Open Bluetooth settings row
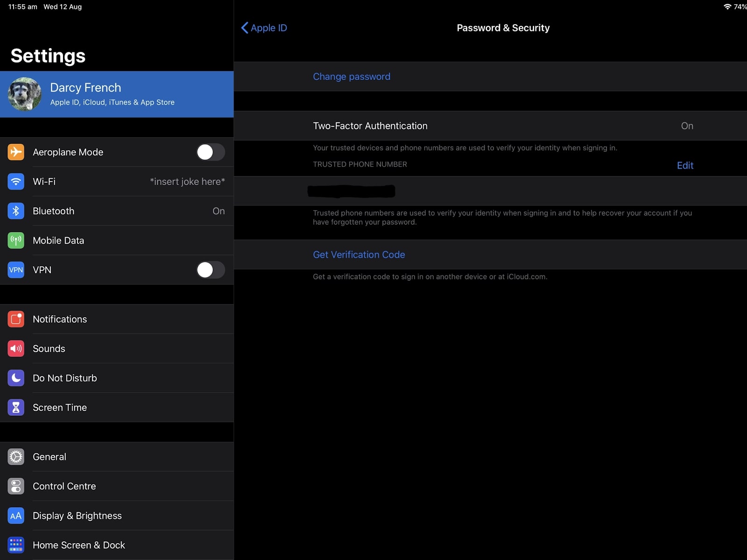The width and height of the screenshot is (747, 560). click(117, 211)
